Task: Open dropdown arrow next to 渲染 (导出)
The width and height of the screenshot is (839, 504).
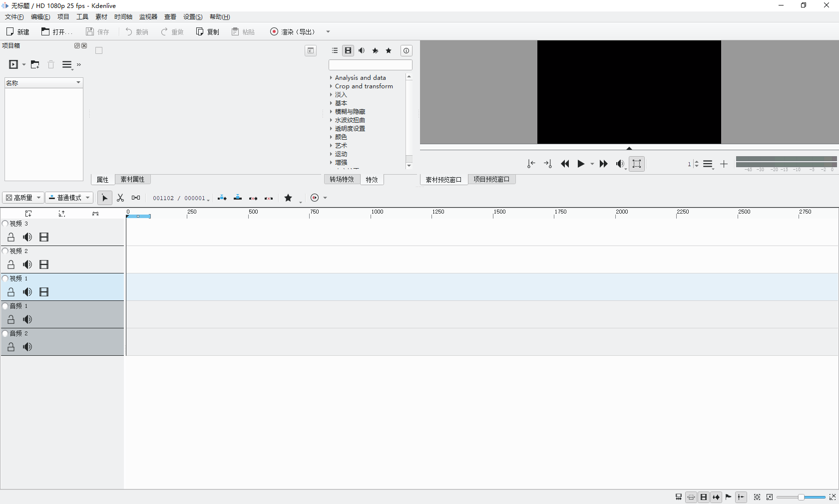Action: click(x=328, y=32)
